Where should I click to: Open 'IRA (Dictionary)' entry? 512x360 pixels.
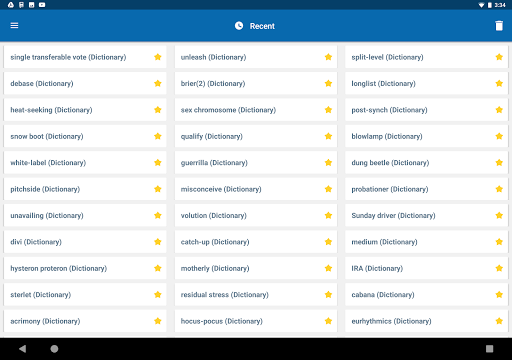(x=426, y=268)
